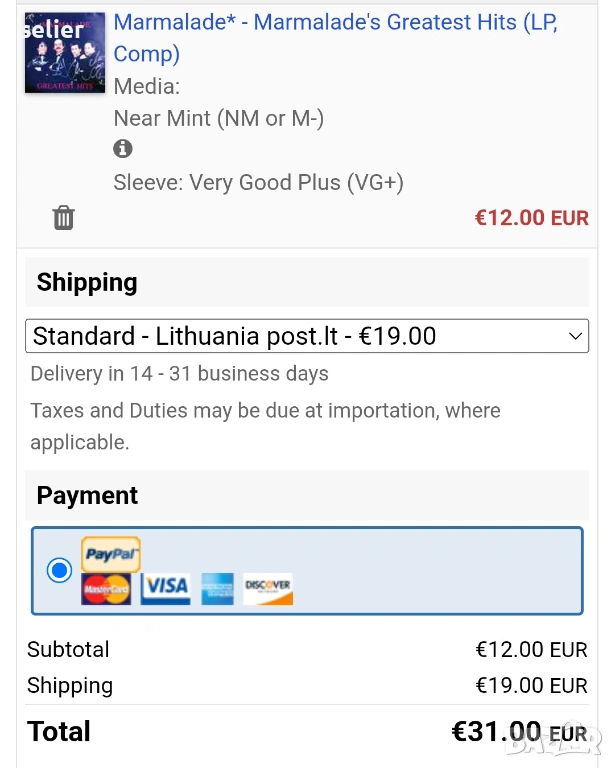The width and height of the screenshot is (614, 768).
Task: Click the shipping dropdown chevron arrow
Action: pyautogui.click(x=575, y=336)
